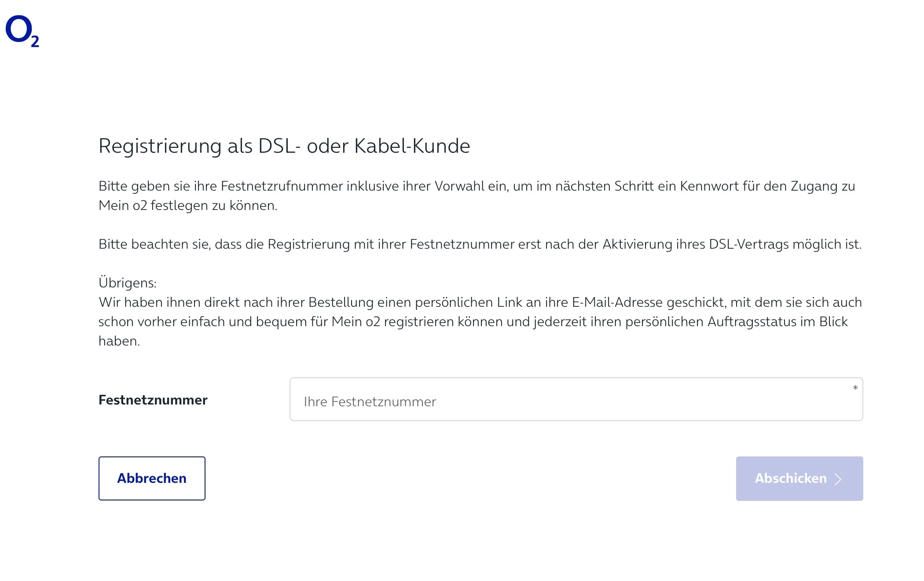Click the O2 logo

(22, 31)
